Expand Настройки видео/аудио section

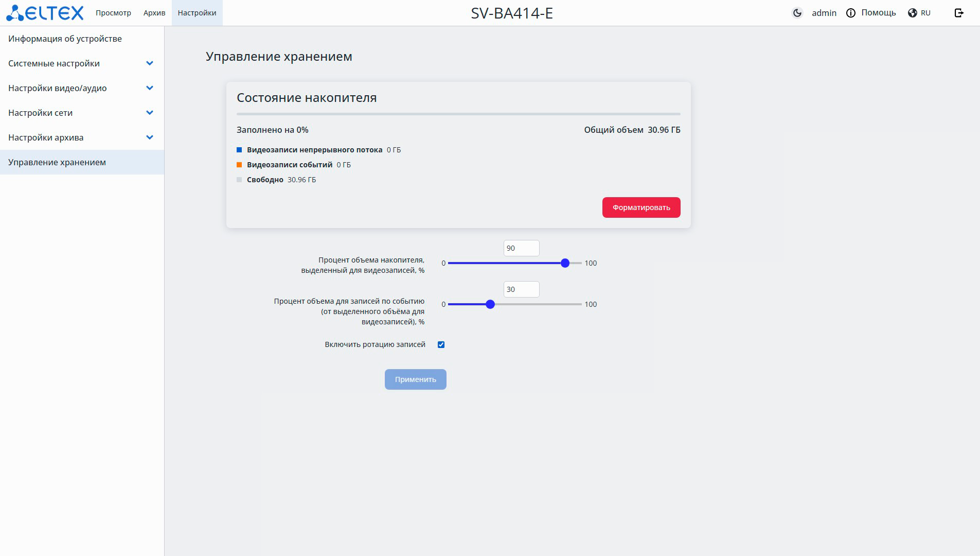(150, 88)
